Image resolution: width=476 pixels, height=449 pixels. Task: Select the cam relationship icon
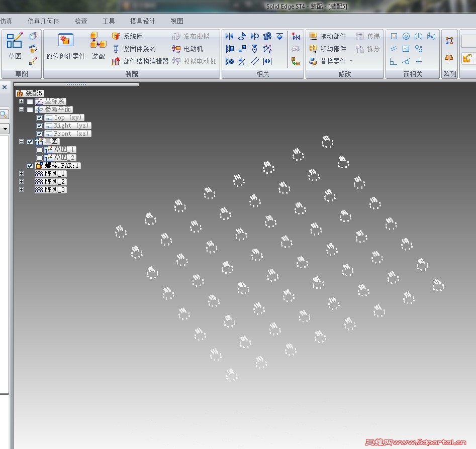[254, 49]
